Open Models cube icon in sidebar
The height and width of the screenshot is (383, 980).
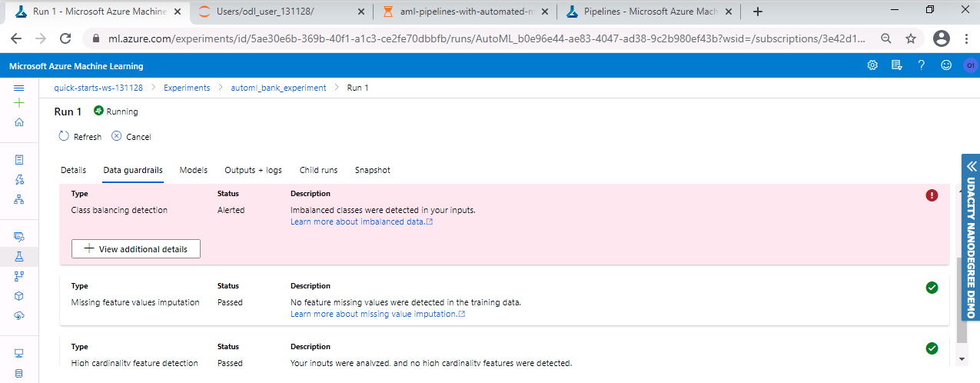click(19, 296)
